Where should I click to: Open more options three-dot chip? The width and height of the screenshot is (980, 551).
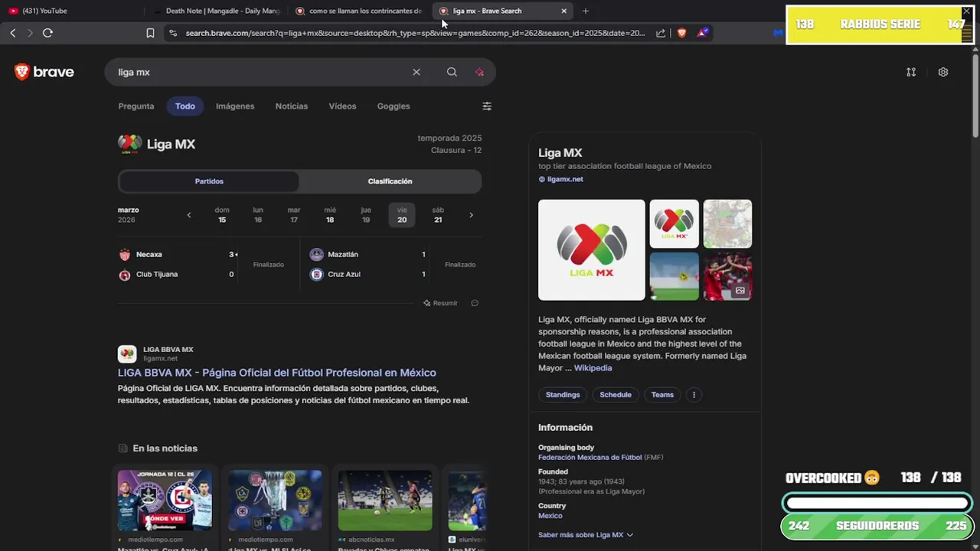point(694,395)
